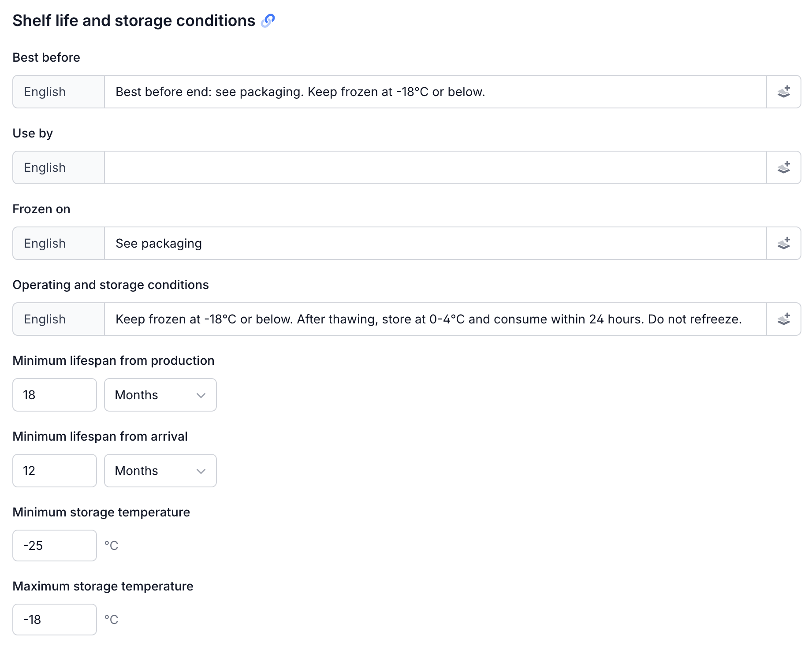
Task: Change the minimum storage temperature of -25
Action: coord(54,546)
